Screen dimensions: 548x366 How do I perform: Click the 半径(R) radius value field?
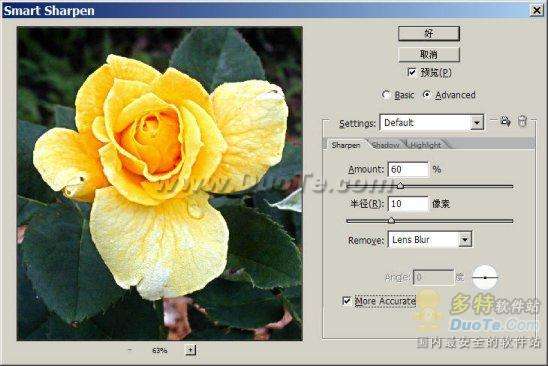pos(408,204)
